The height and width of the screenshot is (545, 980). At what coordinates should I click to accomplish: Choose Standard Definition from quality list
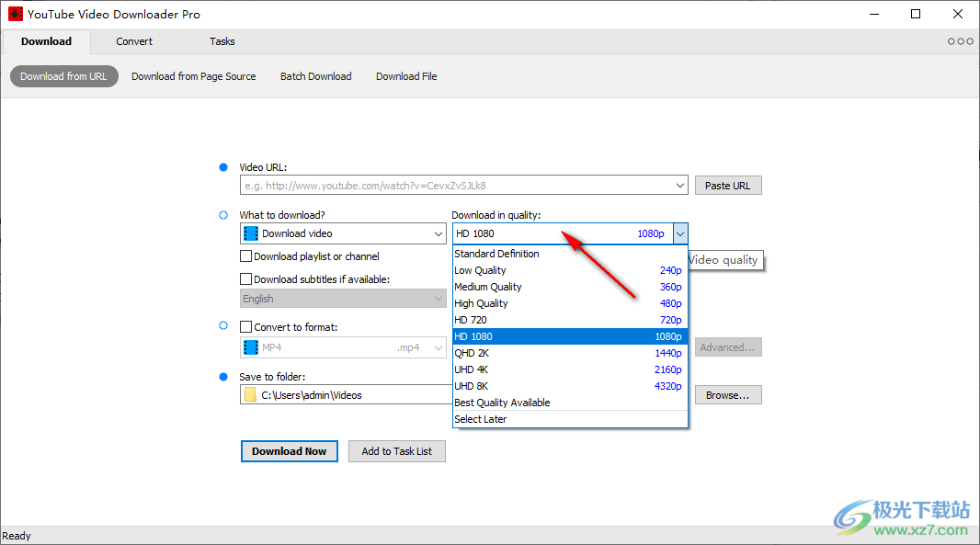click(x=570, y=254)
